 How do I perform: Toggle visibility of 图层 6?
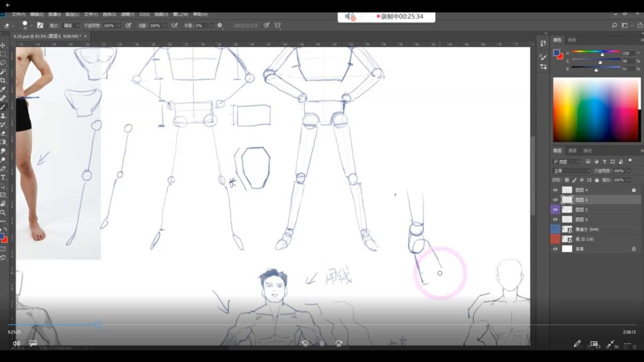[x=555, y=200]
